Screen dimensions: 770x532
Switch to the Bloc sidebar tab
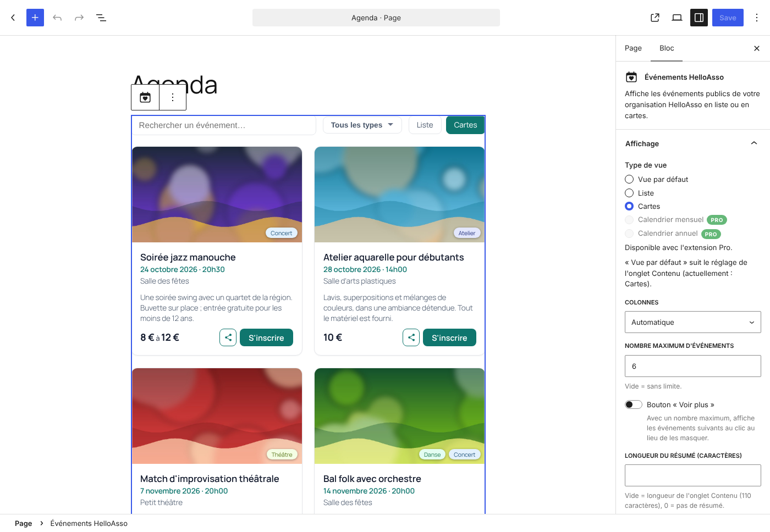(667, 48)
